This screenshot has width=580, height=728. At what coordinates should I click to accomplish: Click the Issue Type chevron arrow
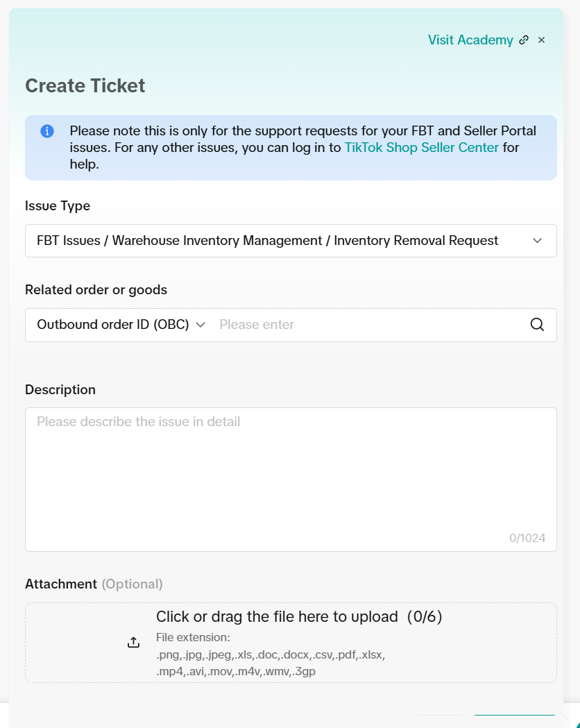(537, 241)
